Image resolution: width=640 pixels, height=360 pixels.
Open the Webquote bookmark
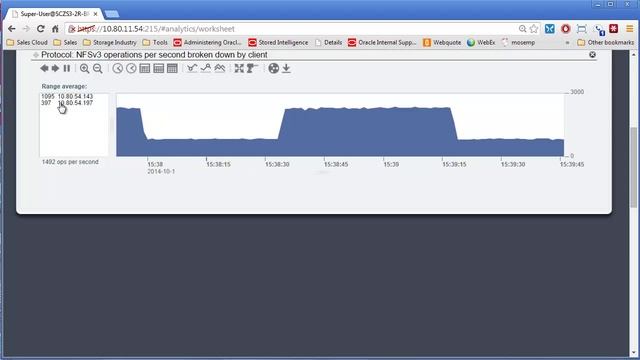tap(442, 42)
